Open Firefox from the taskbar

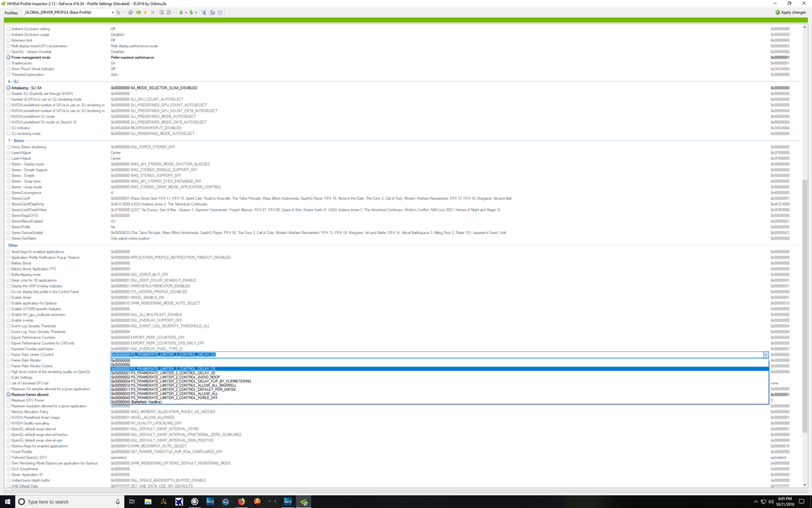241,501
